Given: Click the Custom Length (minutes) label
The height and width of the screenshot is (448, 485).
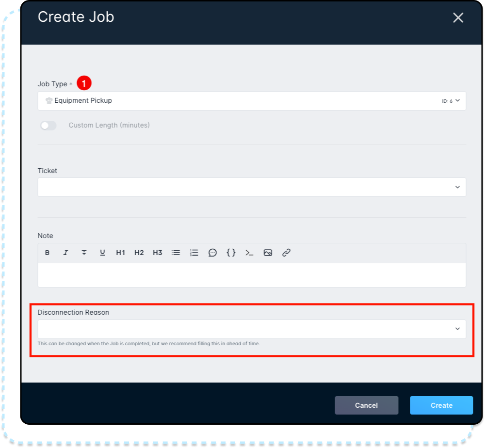Looking at the screenshot, I should (x=109, y=125).
